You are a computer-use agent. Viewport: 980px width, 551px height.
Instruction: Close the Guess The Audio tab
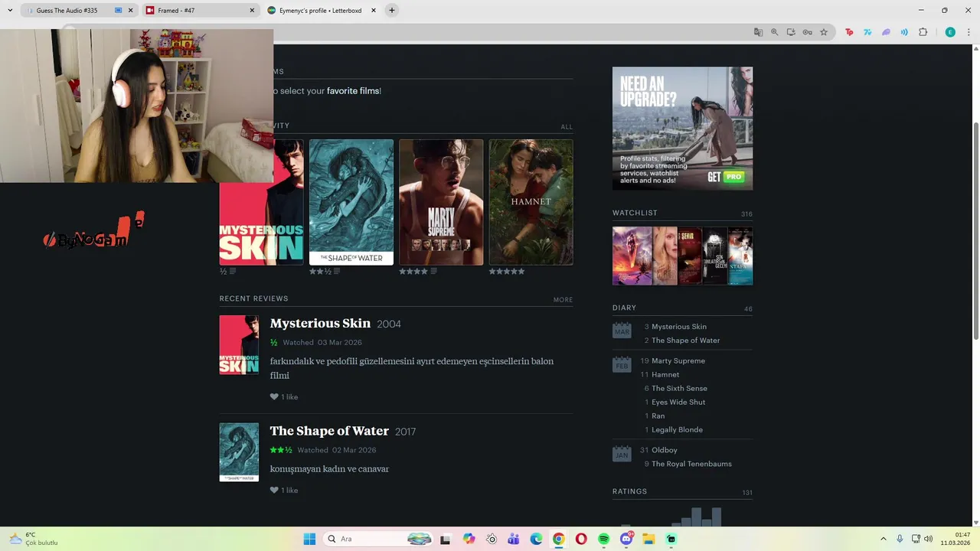[131, 11]
